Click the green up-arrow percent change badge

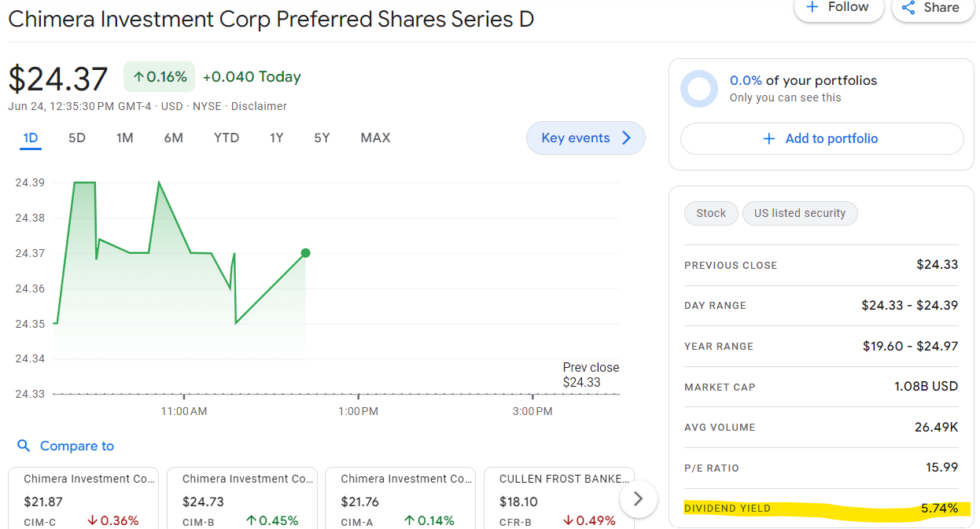coord(160,77)
